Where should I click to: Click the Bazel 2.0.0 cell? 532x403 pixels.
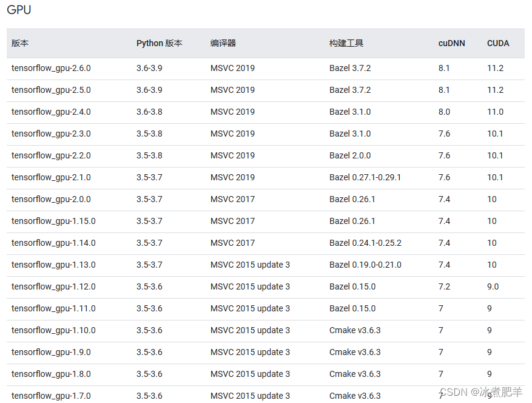[350, 155]
